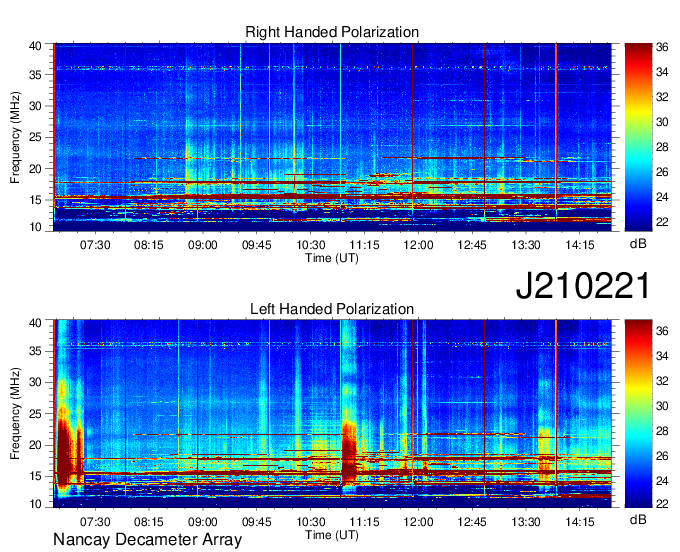
Task: Click the 22 dB value on Right Handed colorbar
Action: click(662, 222)
